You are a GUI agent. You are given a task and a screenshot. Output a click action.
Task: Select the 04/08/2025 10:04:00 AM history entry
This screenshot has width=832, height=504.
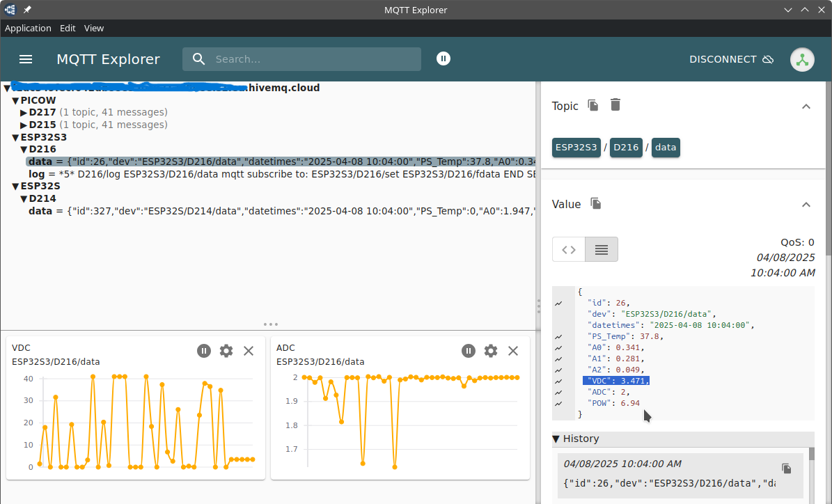pyautogui.click(x=680, y=475)
